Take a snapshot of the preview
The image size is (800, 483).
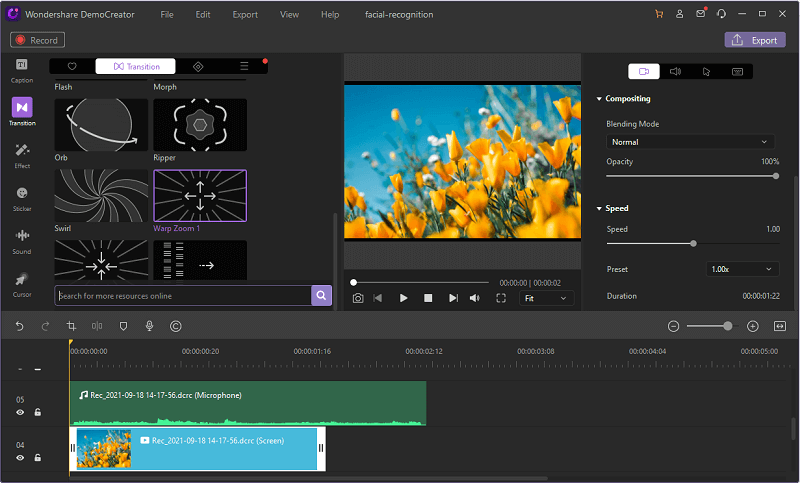358,298
